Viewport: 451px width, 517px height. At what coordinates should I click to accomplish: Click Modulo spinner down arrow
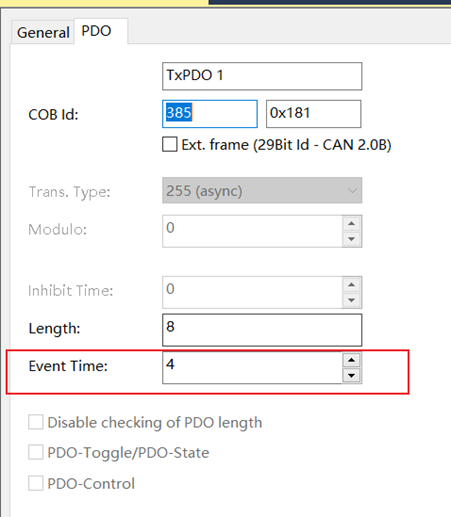tap(351, 239)
